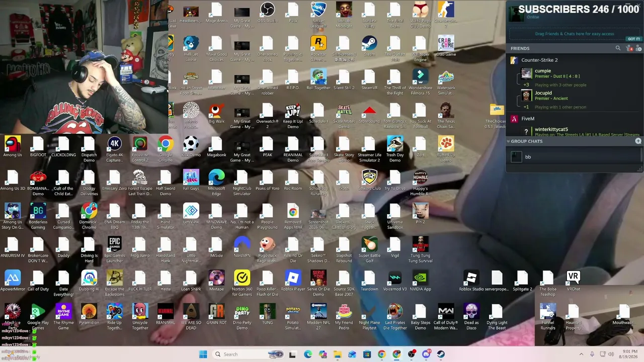This screenshot has width=644, height=362.
Task: Open the ApowerMirror desktop shortcut
Action: coord(13,281)
